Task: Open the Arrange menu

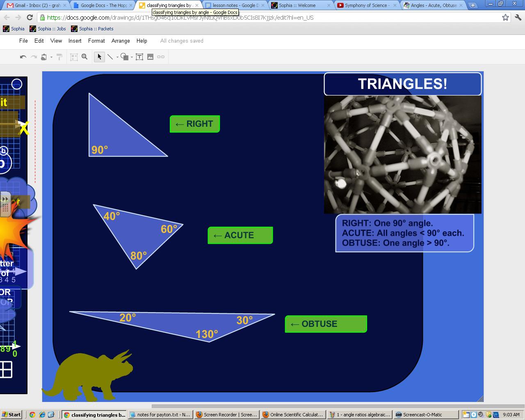Action: (121, 41)
